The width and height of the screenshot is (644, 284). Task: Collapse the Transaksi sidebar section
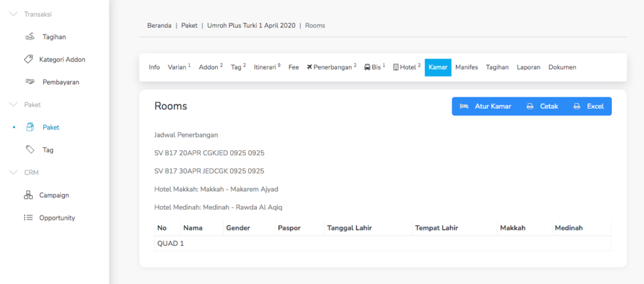[13, 14]
